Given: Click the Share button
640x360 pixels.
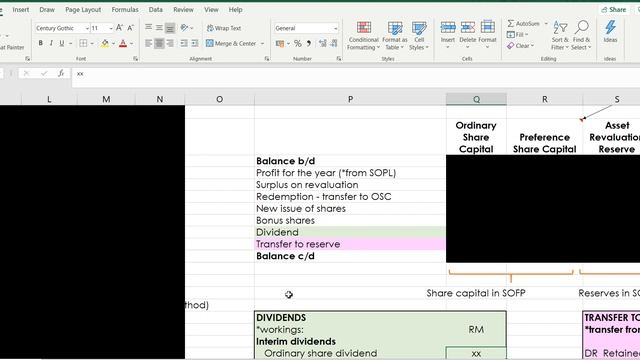Looking at the screenshot, I should pos(614,9).
